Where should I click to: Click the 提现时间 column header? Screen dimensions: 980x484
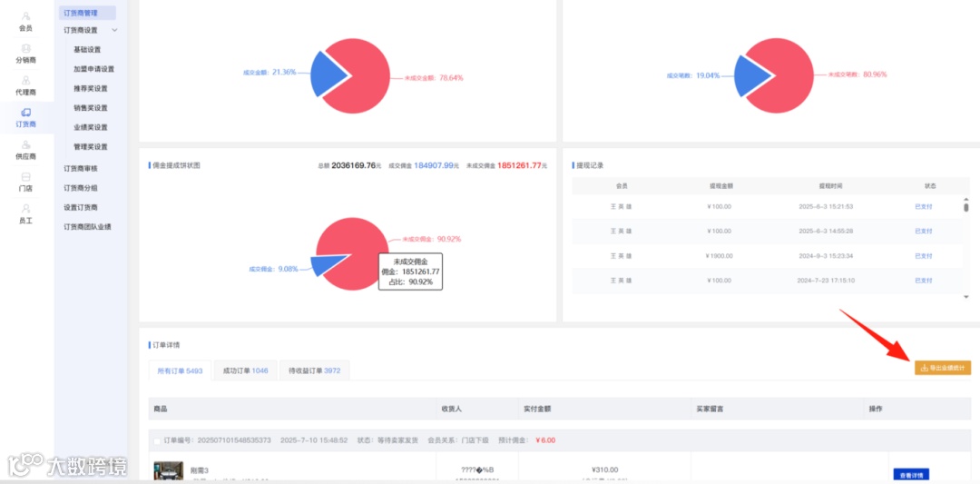830,186
